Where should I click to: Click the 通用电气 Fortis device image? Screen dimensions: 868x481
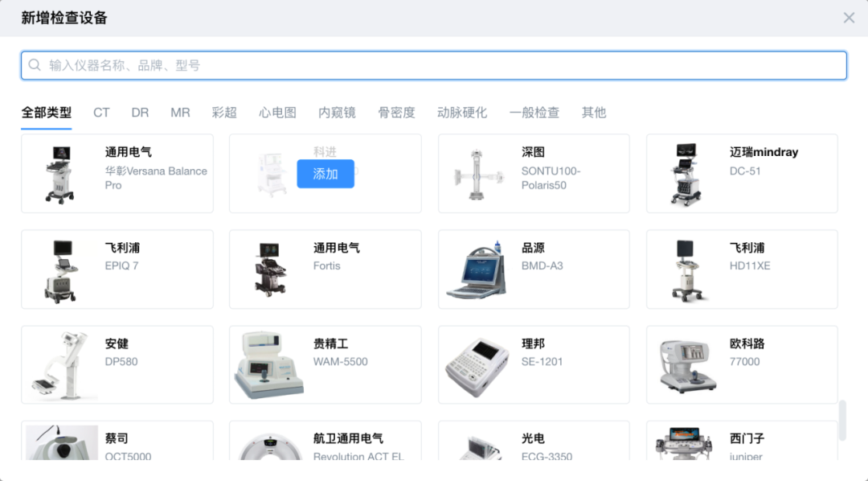point(270,270)
